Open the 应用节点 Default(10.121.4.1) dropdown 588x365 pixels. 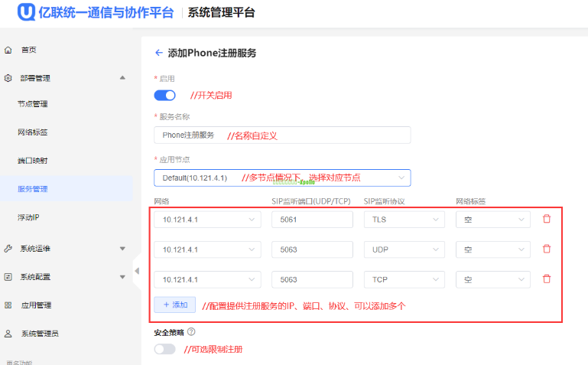coord(281,178)
